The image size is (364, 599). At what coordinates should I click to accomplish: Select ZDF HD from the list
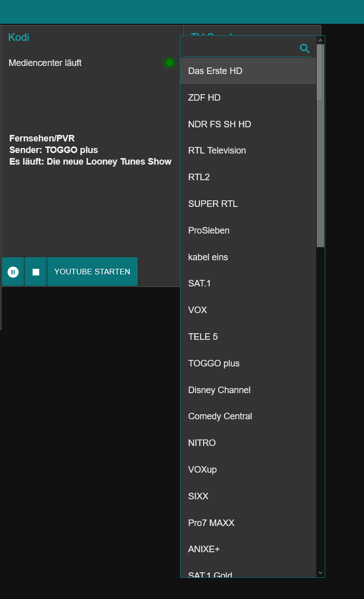(248, 98)
